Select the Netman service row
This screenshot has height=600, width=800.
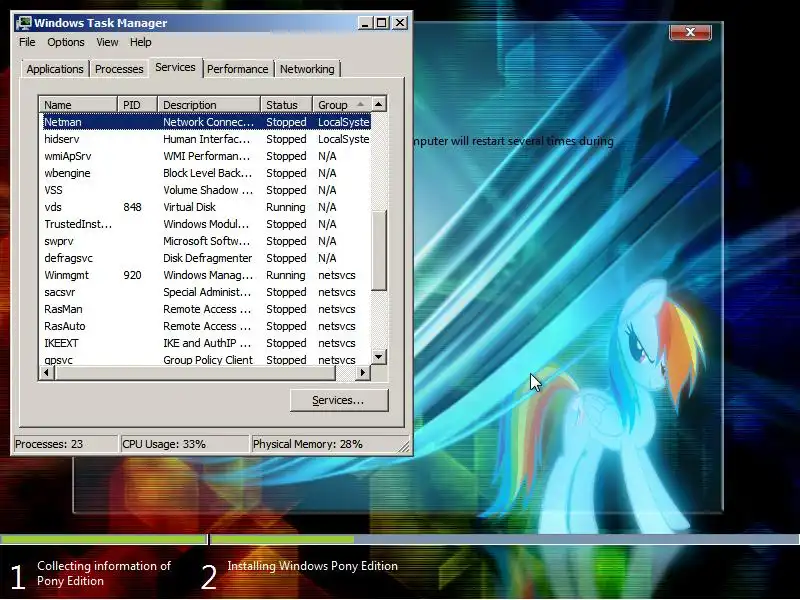[206, 122]
